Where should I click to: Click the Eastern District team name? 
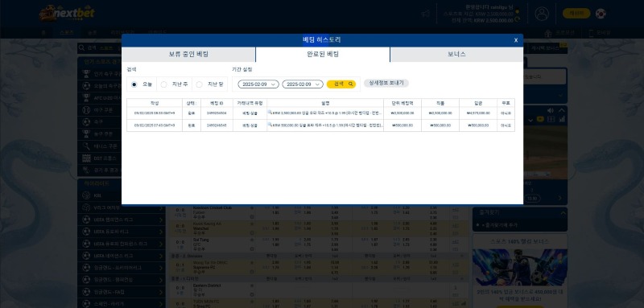point(207,285)
